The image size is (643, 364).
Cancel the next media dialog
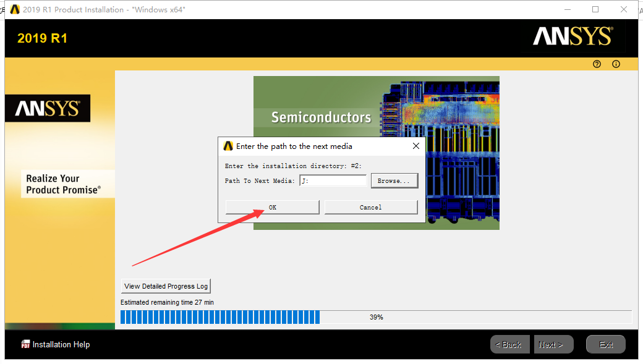(x=371, y=207)
